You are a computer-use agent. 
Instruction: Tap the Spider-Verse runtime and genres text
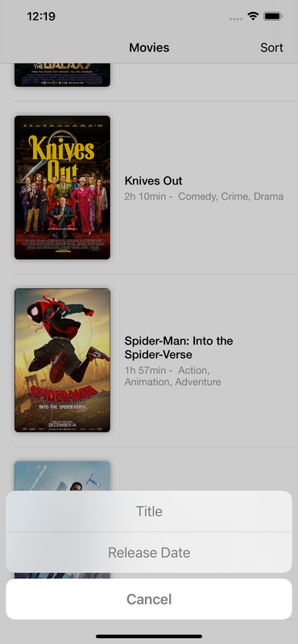172,376
